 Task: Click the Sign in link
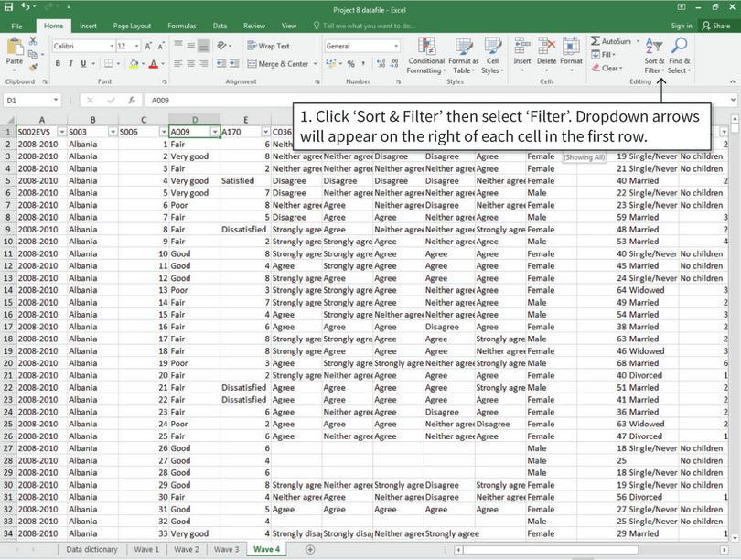click(x=682, y=25)
